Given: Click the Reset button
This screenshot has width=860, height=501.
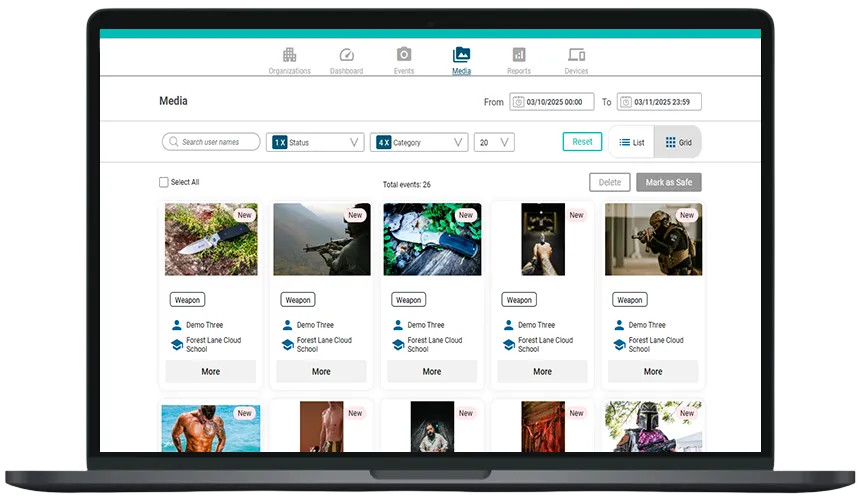Looking at the screenshot, I should 582,142.
